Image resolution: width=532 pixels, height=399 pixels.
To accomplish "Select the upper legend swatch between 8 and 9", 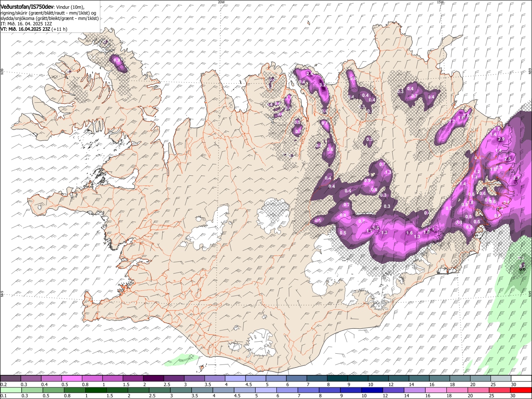I will pyautogui.click(x=337, y=378).
